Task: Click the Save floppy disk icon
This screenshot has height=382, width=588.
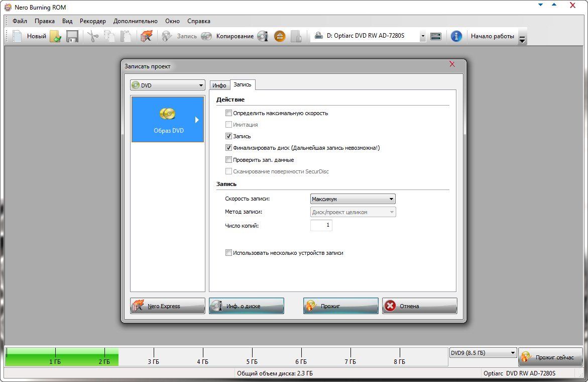Action: point(72,36)
